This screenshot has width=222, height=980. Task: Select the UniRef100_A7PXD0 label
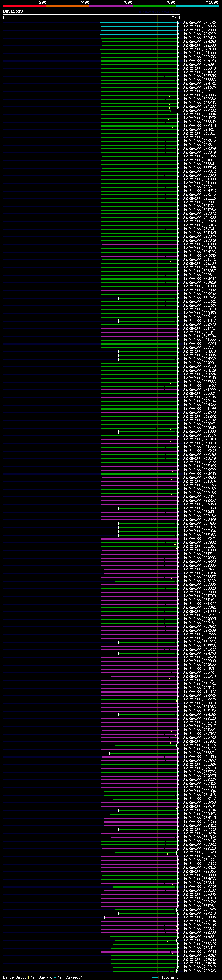(x=199, y=49)
